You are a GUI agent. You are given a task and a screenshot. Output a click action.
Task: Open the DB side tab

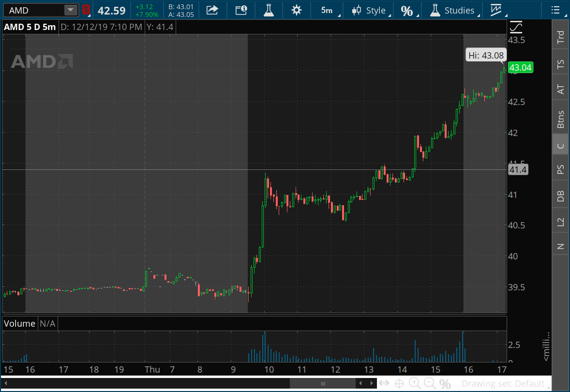[x=560, y=196]
